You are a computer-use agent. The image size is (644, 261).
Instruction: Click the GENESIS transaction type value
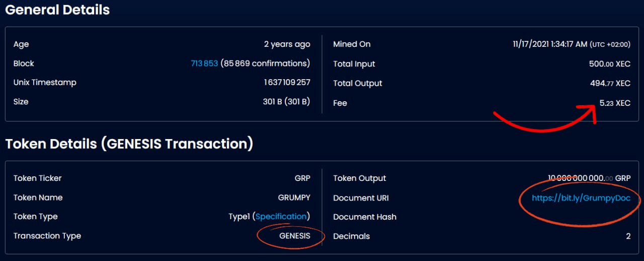[x=294, y=236]
